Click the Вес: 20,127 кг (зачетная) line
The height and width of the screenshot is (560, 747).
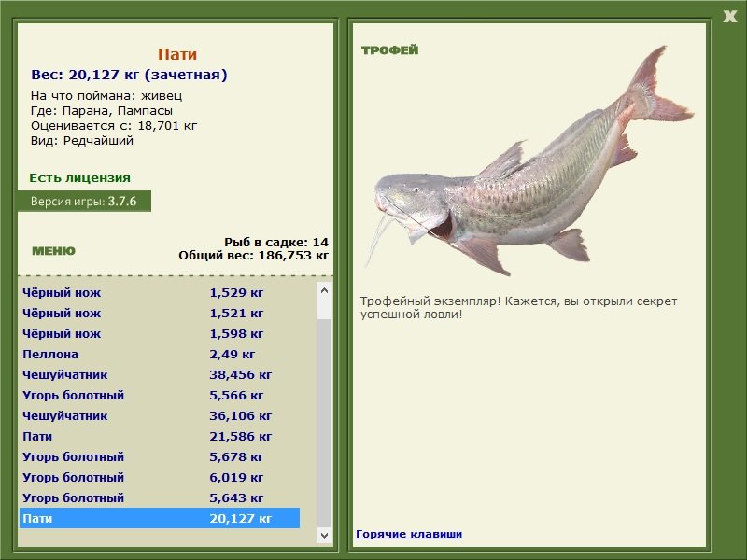[x=129, y=75]
